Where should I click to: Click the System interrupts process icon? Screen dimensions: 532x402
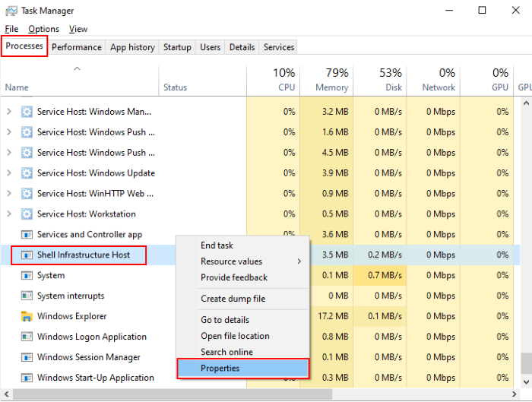(x=27, y=296)
